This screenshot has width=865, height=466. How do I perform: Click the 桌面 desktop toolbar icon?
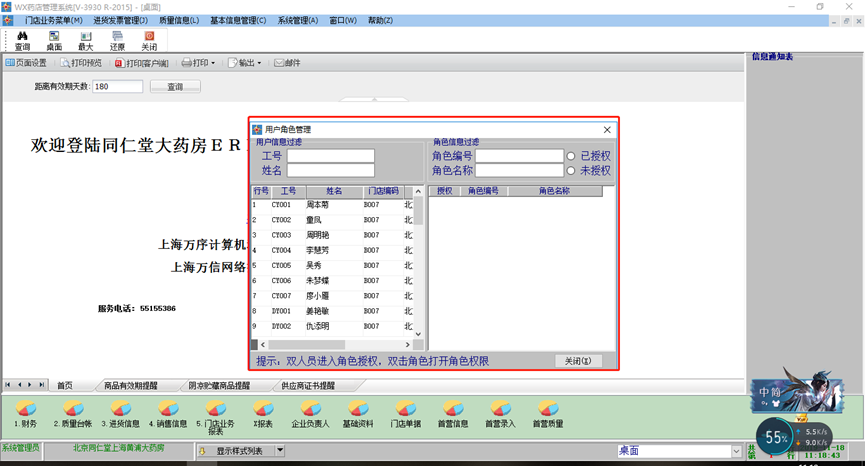pyautogui.click(x=54, y=38)
